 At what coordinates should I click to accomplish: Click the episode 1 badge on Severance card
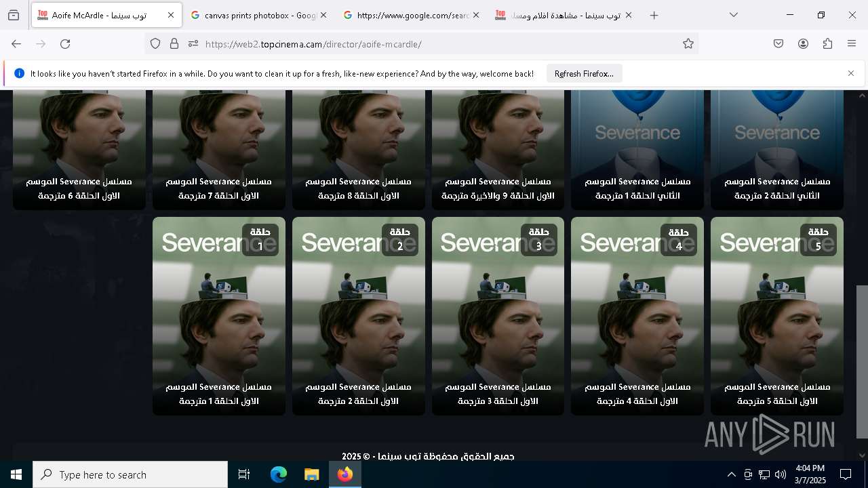pyautogui.click(x=260, y=239)
